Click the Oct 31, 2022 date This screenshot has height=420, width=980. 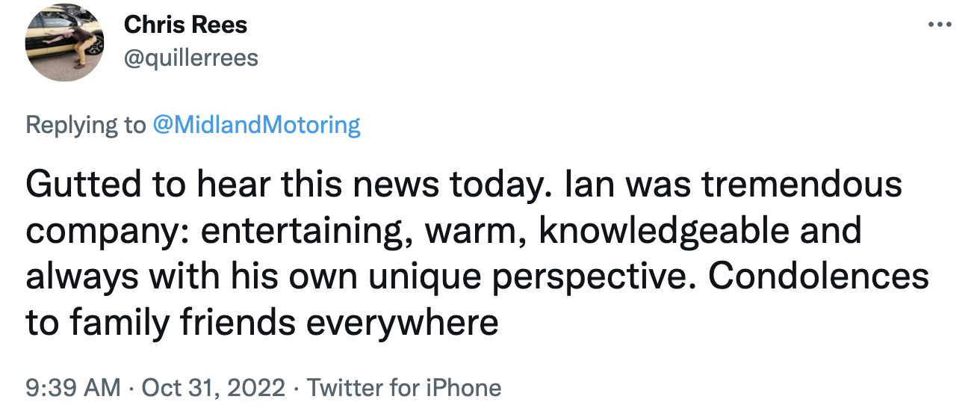213,388
